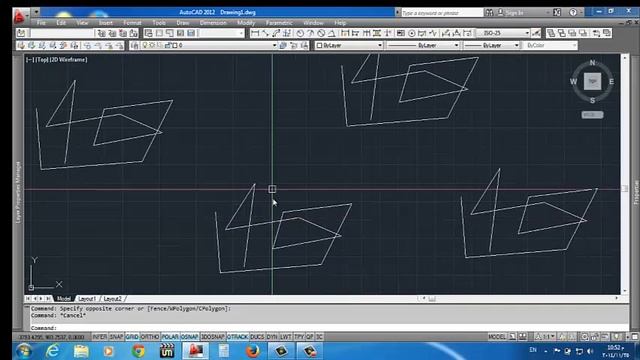The width and height of the screenshot is (640, 360).
Task: Toggle POLAR tracking in status bar
Action: pyautogui.click(x=170, y=337)
